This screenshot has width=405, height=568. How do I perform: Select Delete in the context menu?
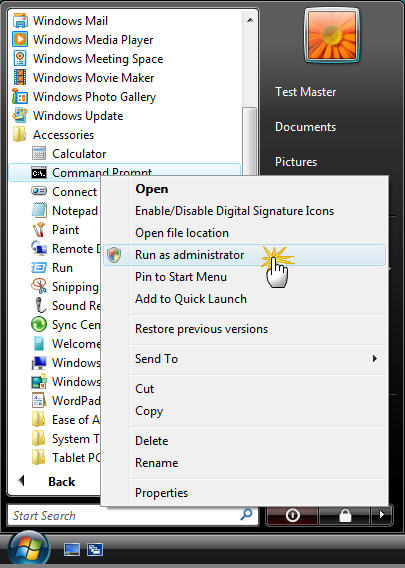tap(151, 441)
